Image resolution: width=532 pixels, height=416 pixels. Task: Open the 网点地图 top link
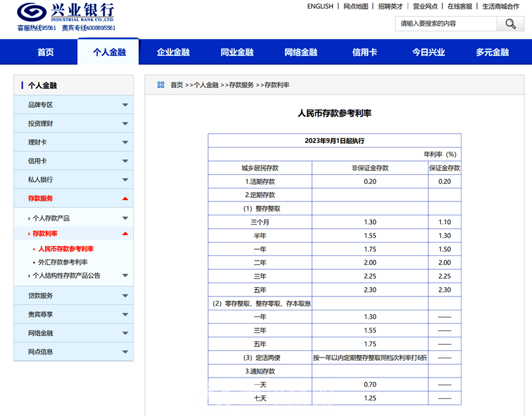point(356,6)
